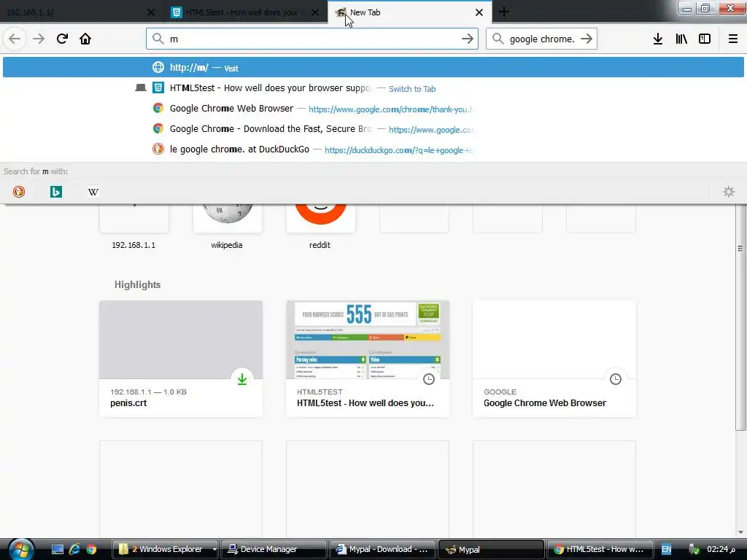Open the Downloads panel
Image resolution: width=747 pixels, height=560 pixels.
(658, 39)
